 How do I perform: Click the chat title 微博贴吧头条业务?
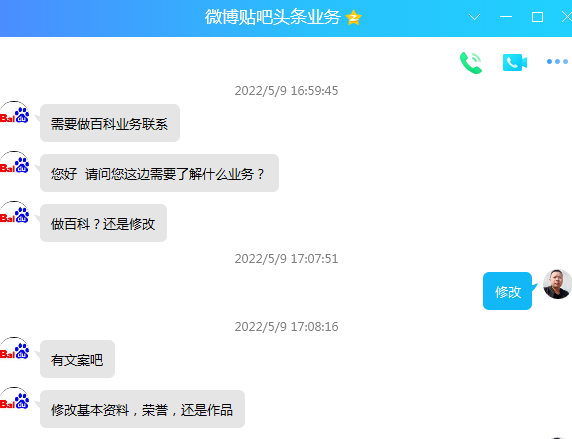273,17
